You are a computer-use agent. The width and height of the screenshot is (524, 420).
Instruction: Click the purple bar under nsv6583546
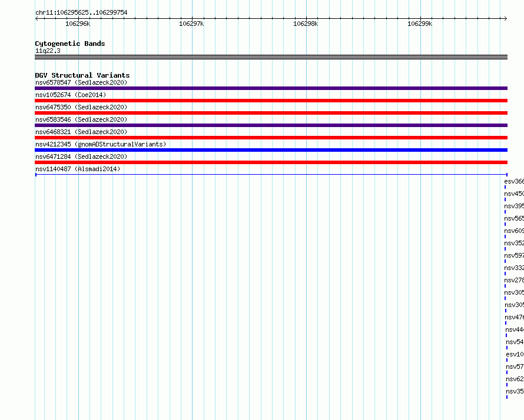point(271,125)
